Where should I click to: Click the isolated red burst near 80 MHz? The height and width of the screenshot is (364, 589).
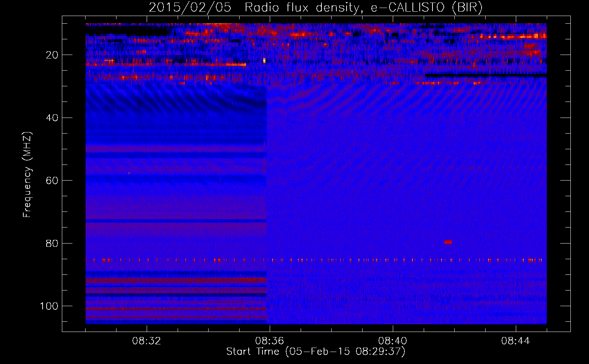click(x=448, y=242)
